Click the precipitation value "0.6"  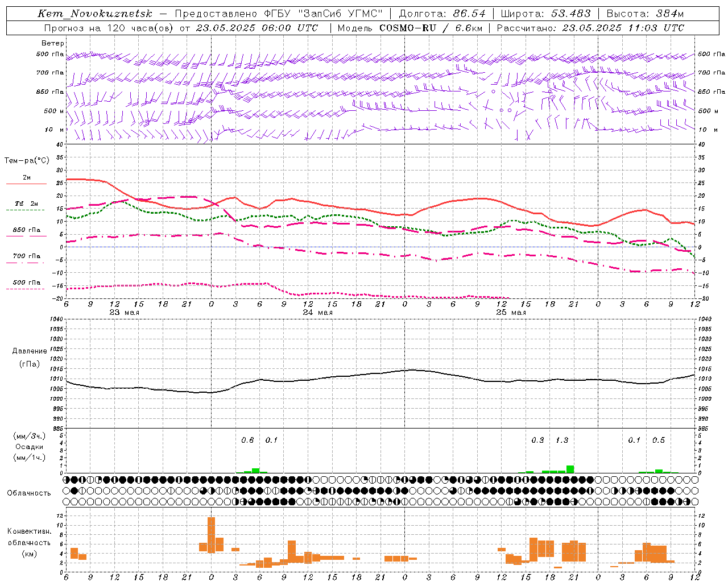point(247,440)
